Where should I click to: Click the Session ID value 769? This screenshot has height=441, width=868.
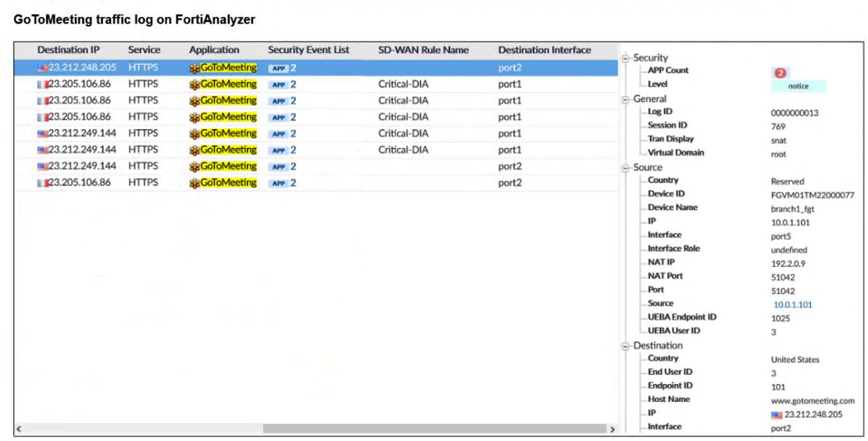(778, 127)
